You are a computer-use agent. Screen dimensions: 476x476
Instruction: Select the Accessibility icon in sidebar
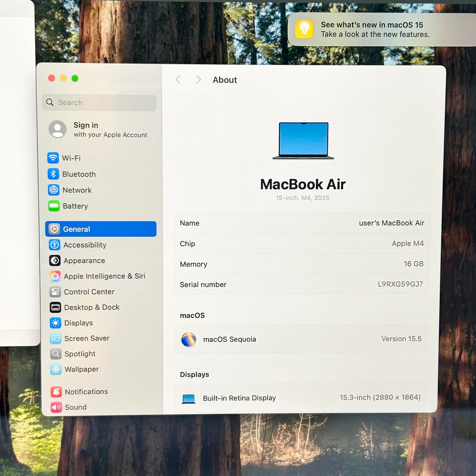[x=55, y=245]
